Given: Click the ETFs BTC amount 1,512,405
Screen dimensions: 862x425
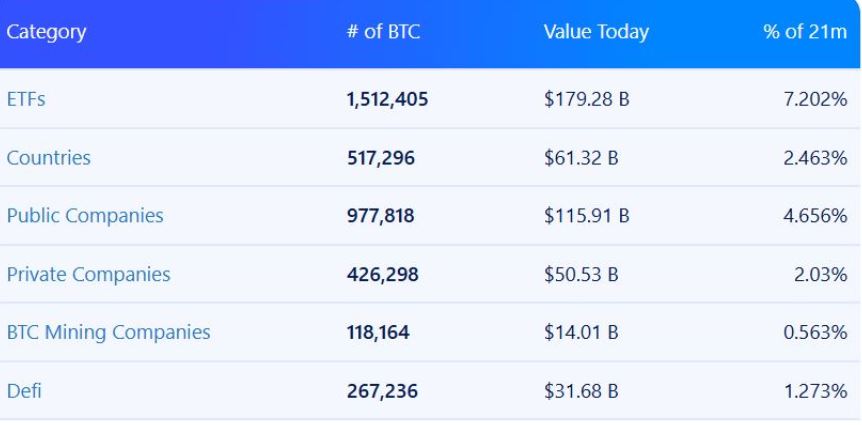Looking at the screenshot, I should pos(388,100).
